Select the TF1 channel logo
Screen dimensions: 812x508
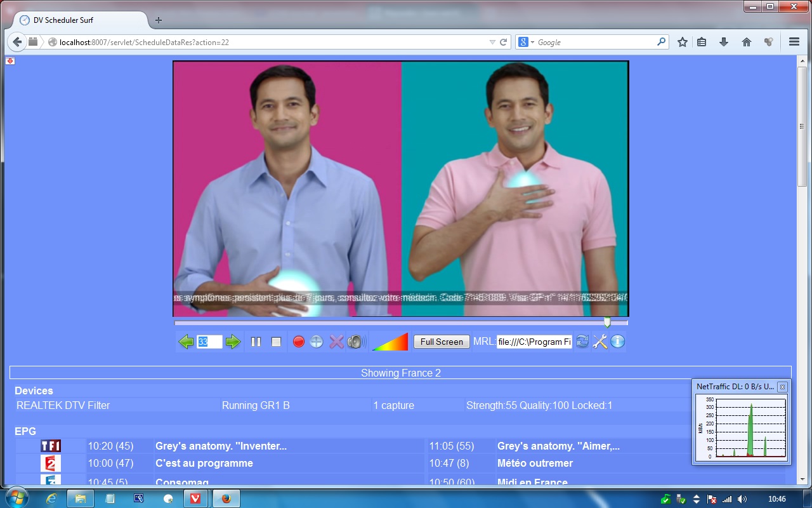click(51, 446)
